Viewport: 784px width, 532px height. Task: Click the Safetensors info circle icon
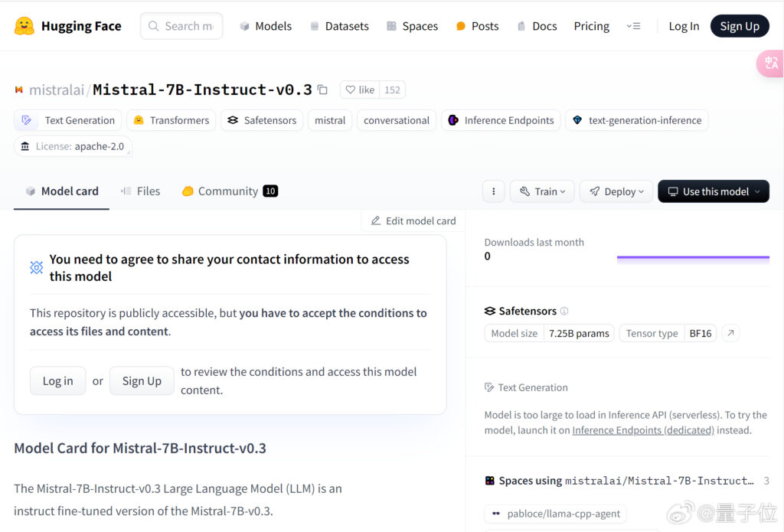564,311
